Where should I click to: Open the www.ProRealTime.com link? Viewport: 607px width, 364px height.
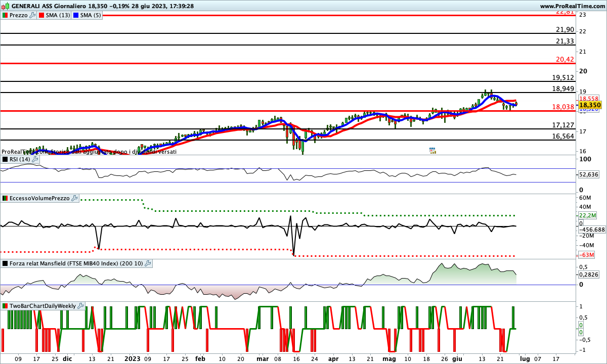(x=573, y=6)
